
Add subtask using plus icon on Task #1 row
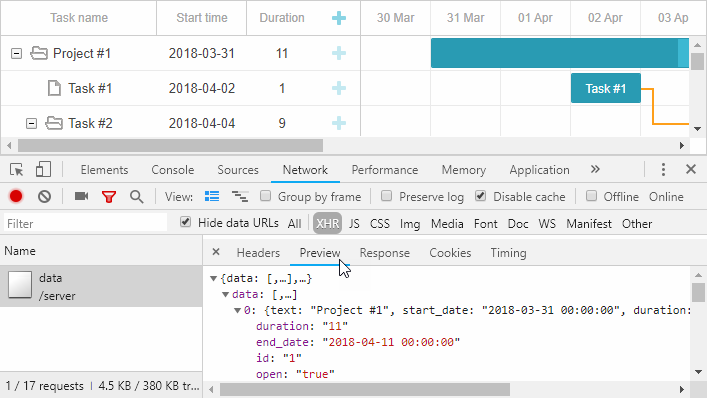[x=339, y=88]
